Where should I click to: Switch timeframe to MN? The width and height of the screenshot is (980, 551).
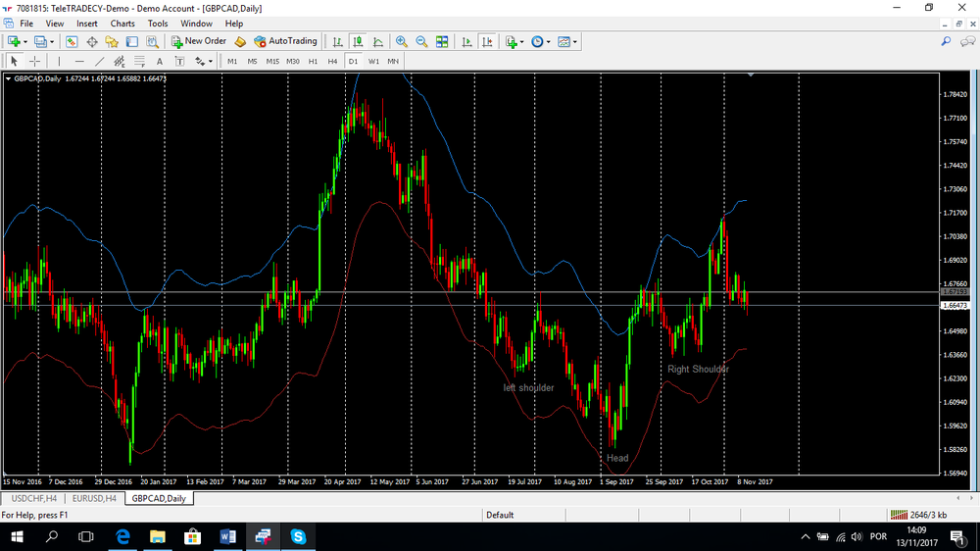click(x=393, y=62)
